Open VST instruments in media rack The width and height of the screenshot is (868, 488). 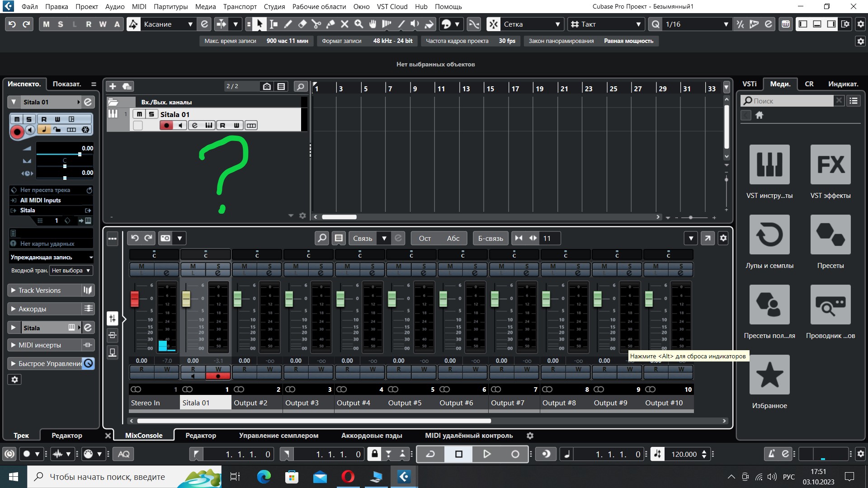769,164
